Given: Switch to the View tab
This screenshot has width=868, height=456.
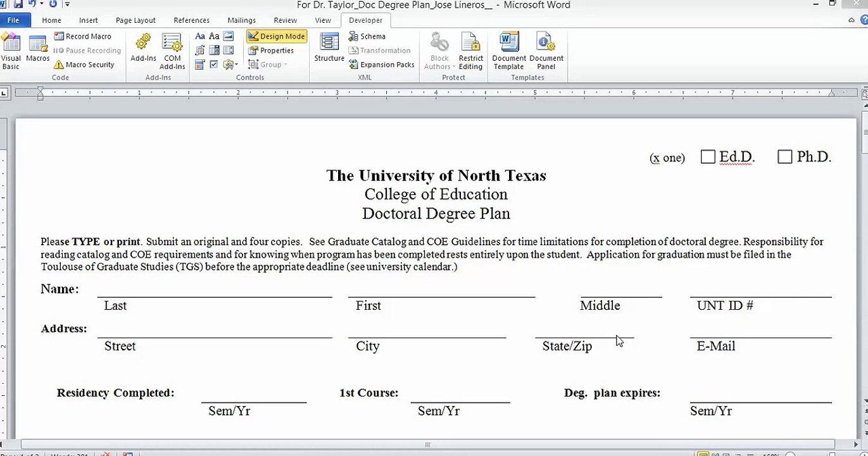Looking at the screenshot, I should (323, 20).
